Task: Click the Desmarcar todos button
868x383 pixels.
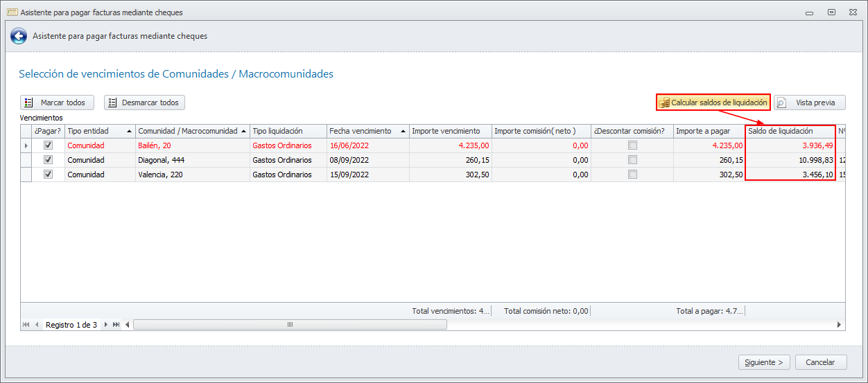Action: [x=144, y=103]
